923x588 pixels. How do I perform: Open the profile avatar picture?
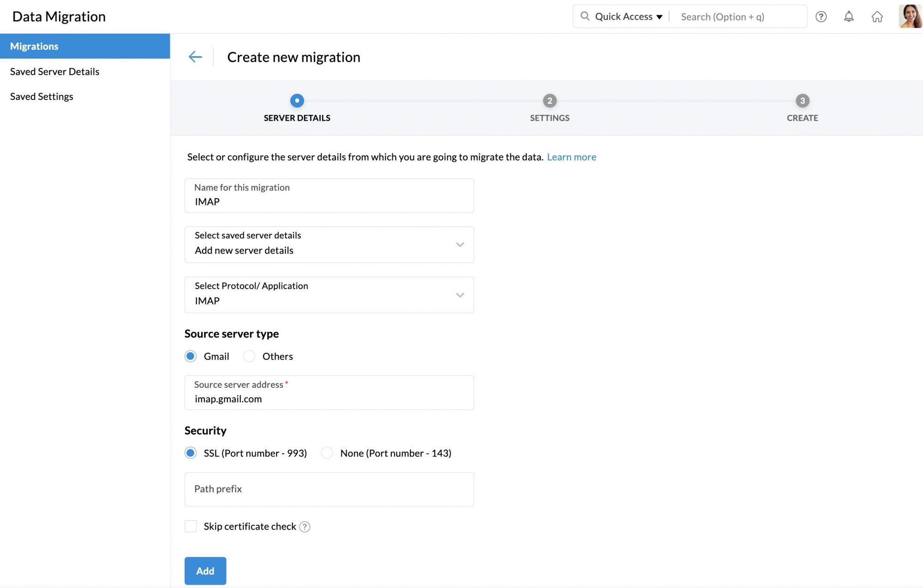click(910, 16)
